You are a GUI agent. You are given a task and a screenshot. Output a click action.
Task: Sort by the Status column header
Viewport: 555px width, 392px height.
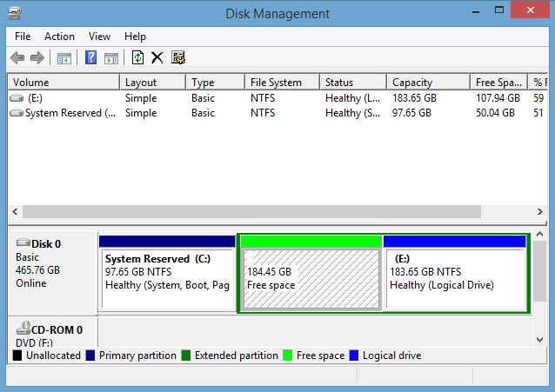pos(353,83)
